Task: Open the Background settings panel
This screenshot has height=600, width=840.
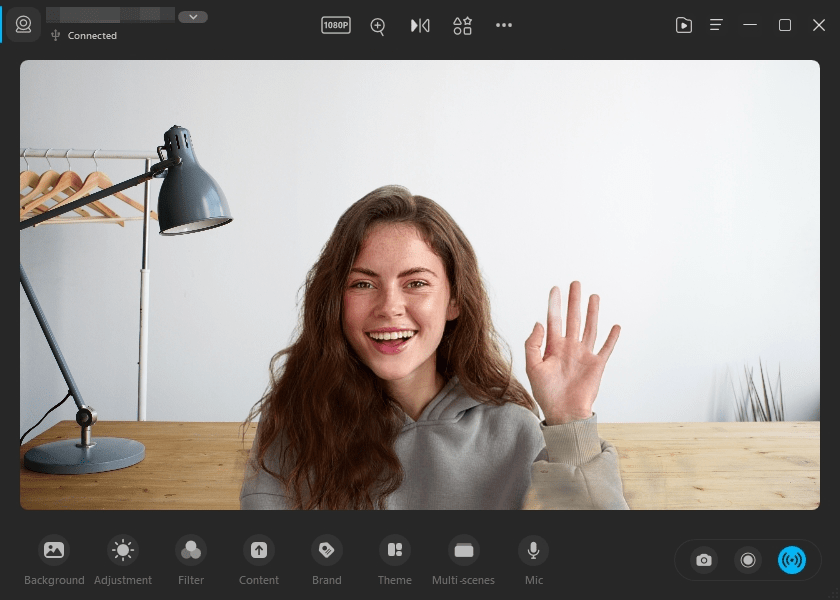Action: 54,558
